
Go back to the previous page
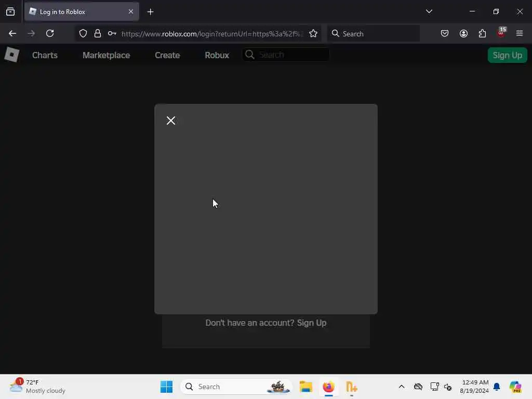coord(12,33)
